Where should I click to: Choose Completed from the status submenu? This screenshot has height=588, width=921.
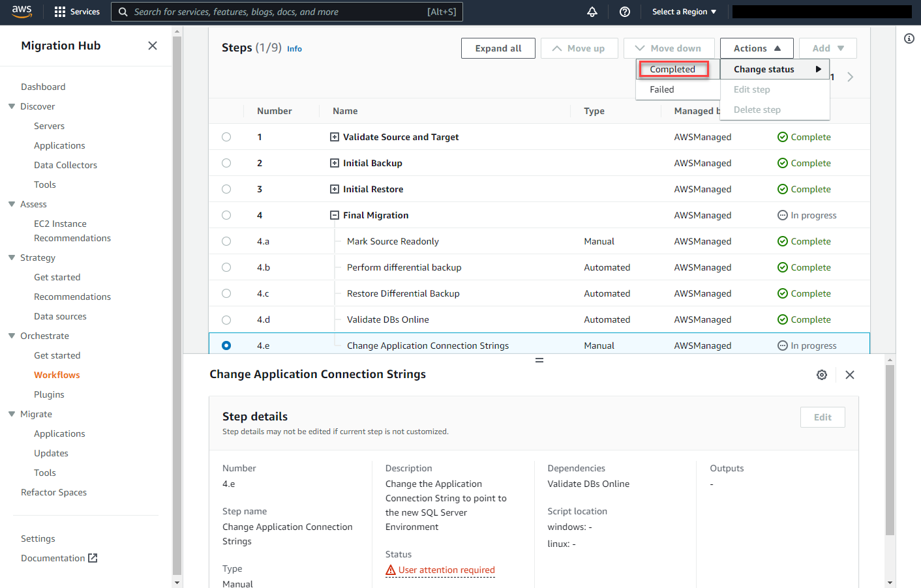[x=672, y=69]
